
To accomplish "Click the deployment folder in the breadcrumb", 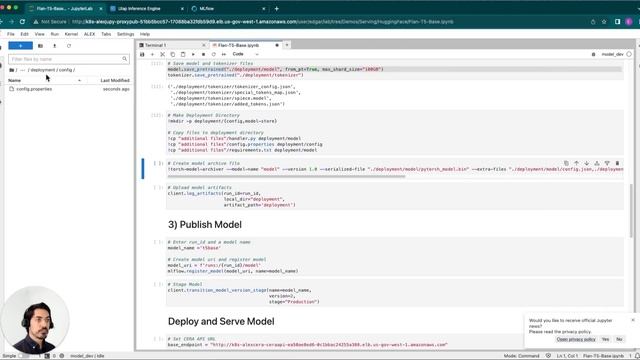I will point(43,70).
